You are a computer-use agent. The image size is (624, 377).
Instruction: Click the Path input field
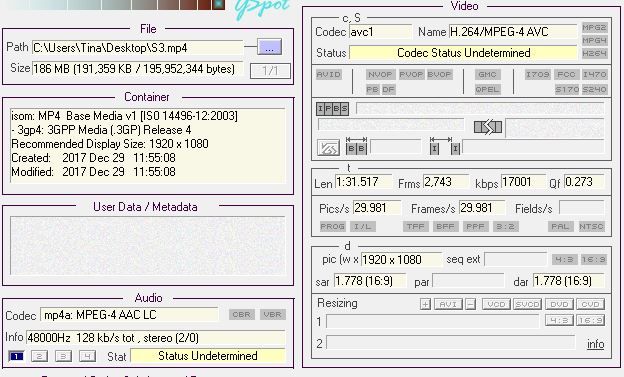137,48
